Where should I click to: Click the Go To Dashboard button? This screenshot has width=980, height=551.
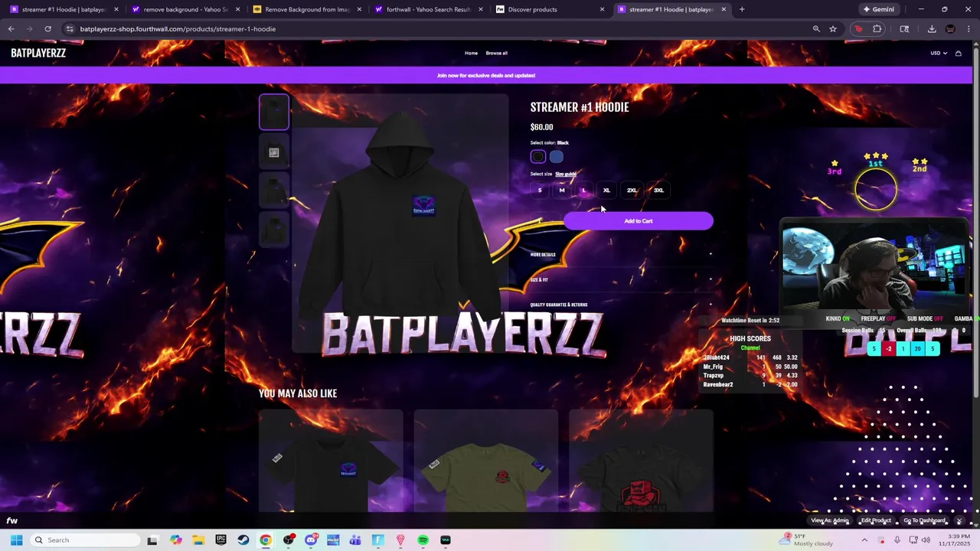coord(924,520)
